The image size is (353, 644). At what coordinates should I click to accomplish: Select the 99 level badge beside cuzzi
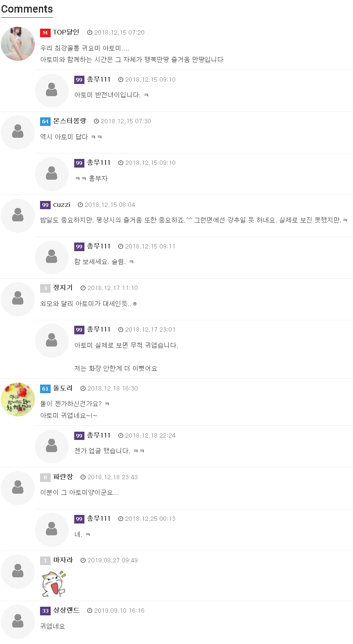pyautogui.click(x=45, y=205)
